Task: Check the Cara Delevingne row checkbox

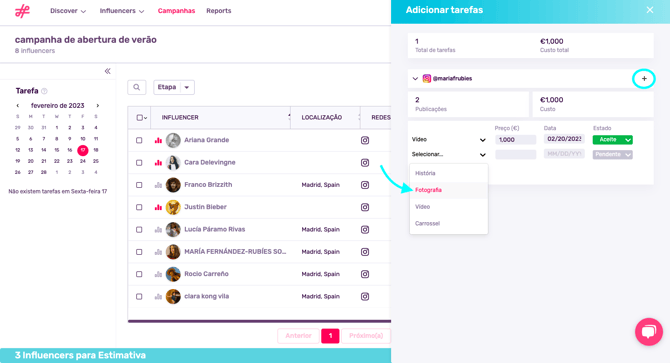Action: 139,163
